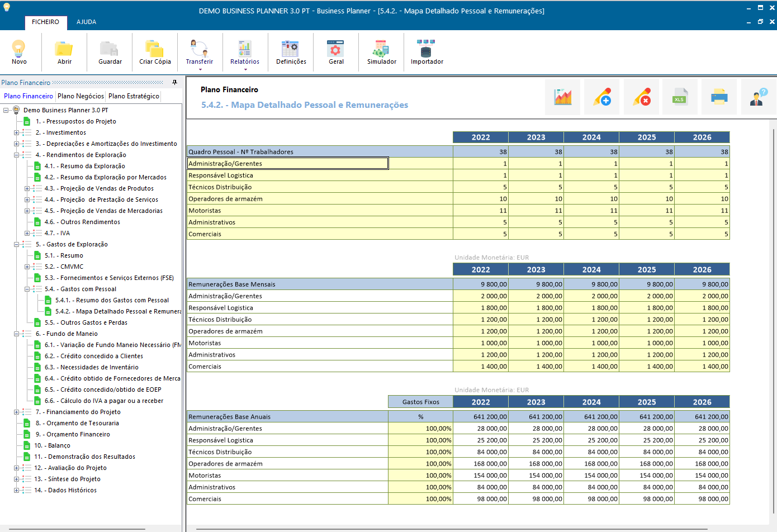Click the Gastos Fixos column header

pyautogui.click(x=420, y=402)
